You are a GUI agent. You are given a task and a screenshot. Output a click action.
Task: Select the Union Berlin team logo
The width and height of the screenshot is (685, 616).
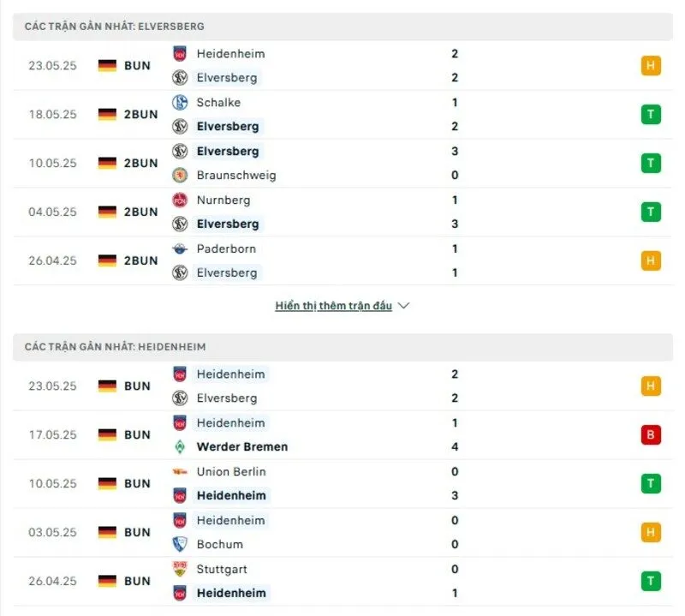point(180,471)
